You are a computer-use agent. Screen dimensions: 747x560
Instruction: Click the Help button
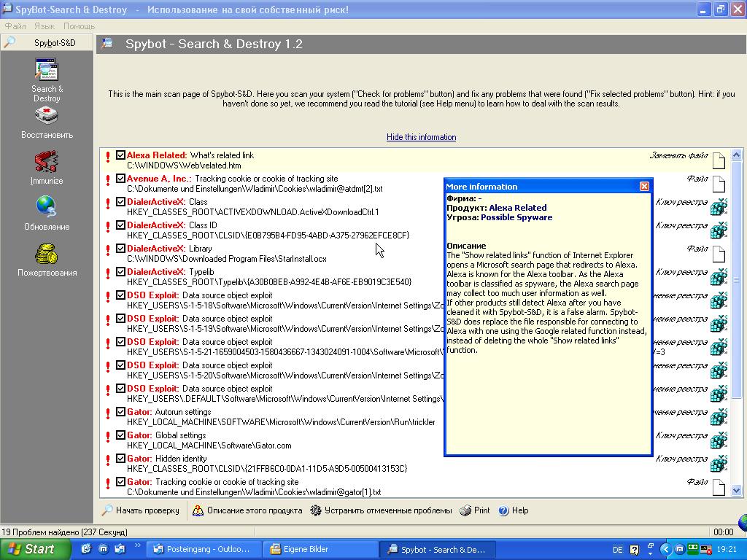tap(514, 510)
